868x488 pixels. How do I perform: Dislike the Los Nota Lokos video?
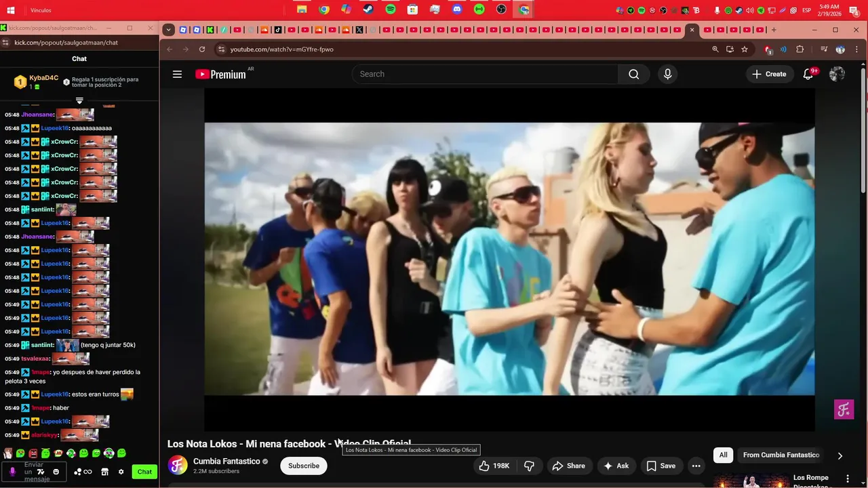pos(530,466)
